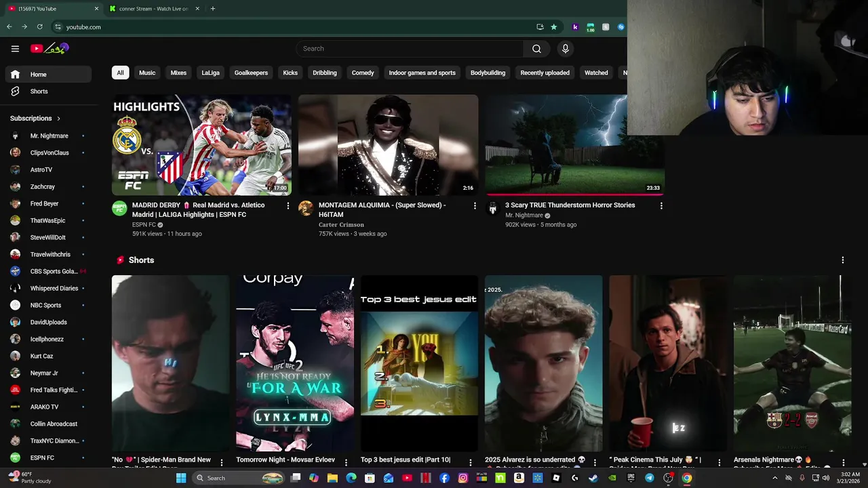This screenshot has width=868, height=488.
Task: Open the taskbar weather widget
Action: 31,478
